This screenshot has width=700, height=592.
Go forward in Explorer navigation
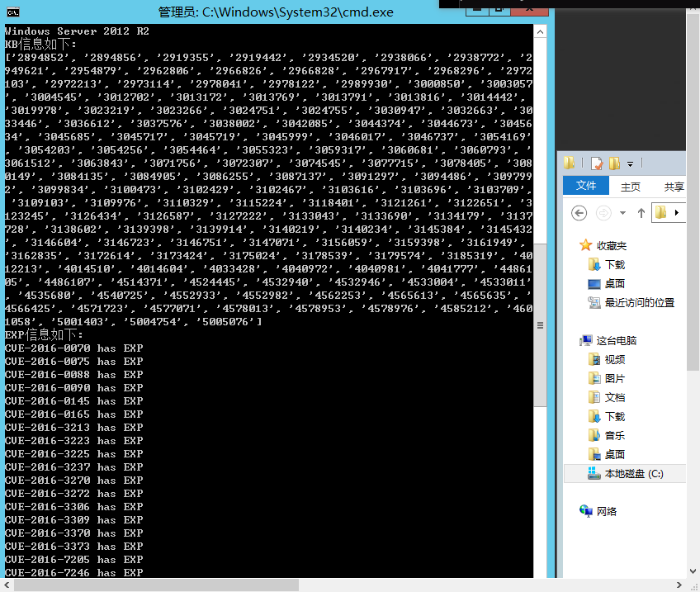(x=603, y=213)
